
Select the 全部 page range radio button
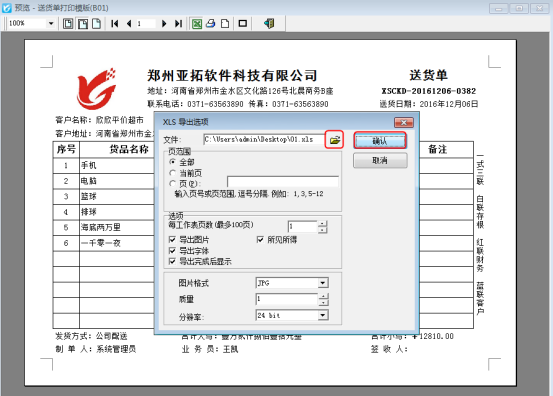pyautogui.click(x=172, y=162)
